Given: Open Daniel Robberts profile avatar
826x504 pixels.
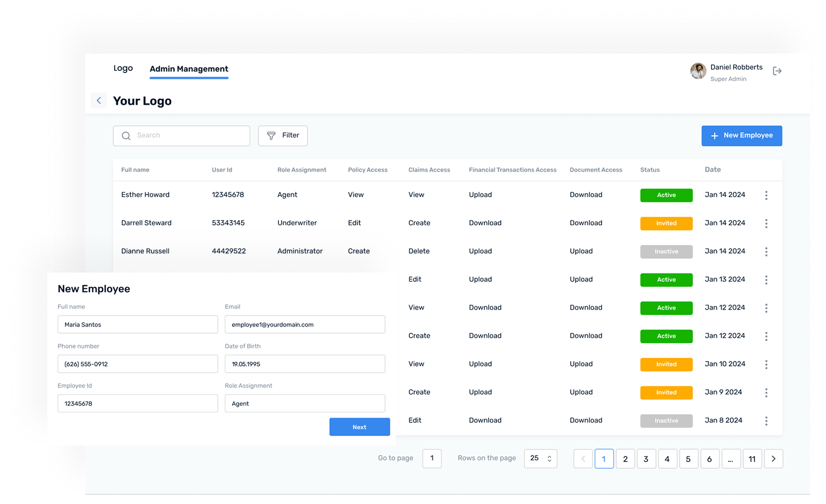Looking at the screenshot, I should click(698, 71).
